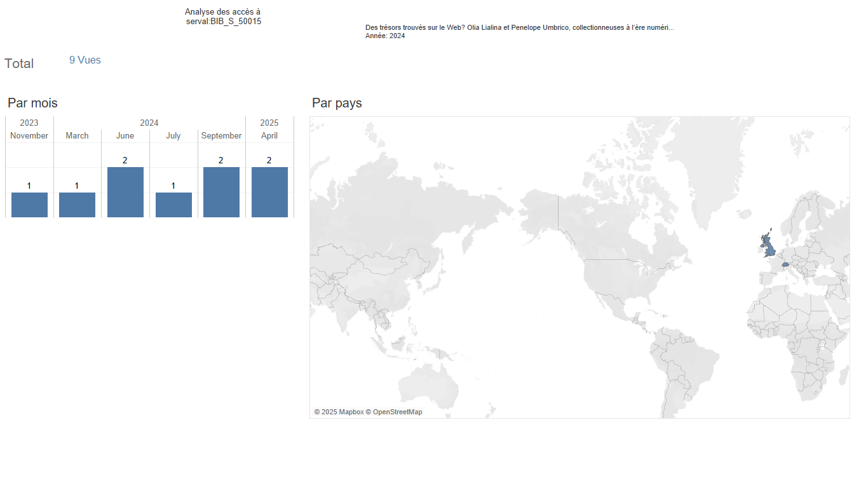
Task: Click the 'Des trésors trouvés sur le Web' title
Action: [x=520, y=27]
